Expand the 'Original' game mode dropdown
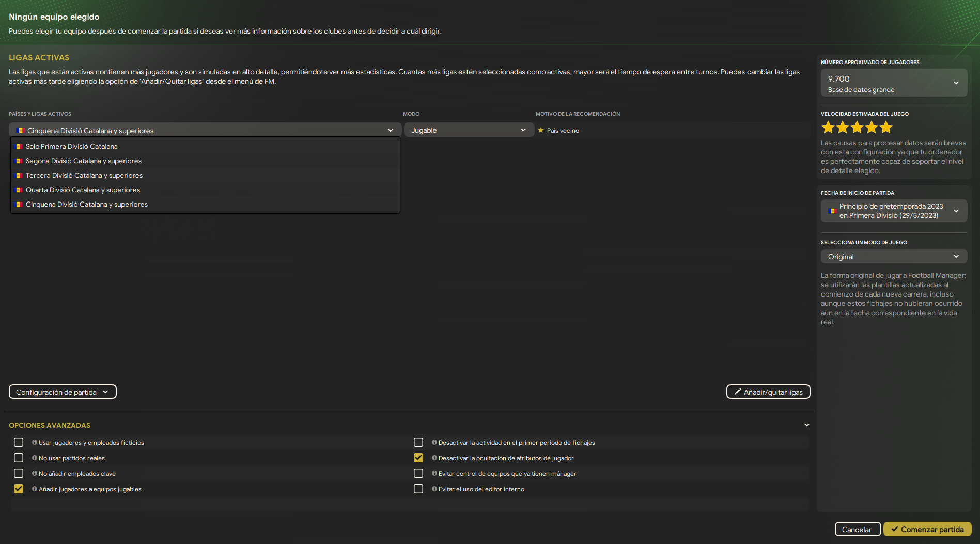Image resolution: width=980 pixels, height=544 pixels. point(894,257)
